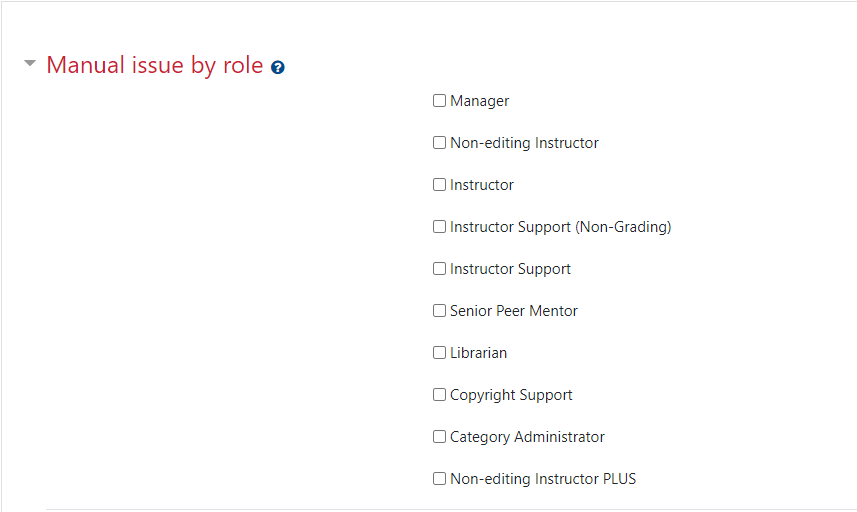This screenshot has width=857, height=512.
Task: Select the Category Administrator checkbox
Action: [439, 437]
